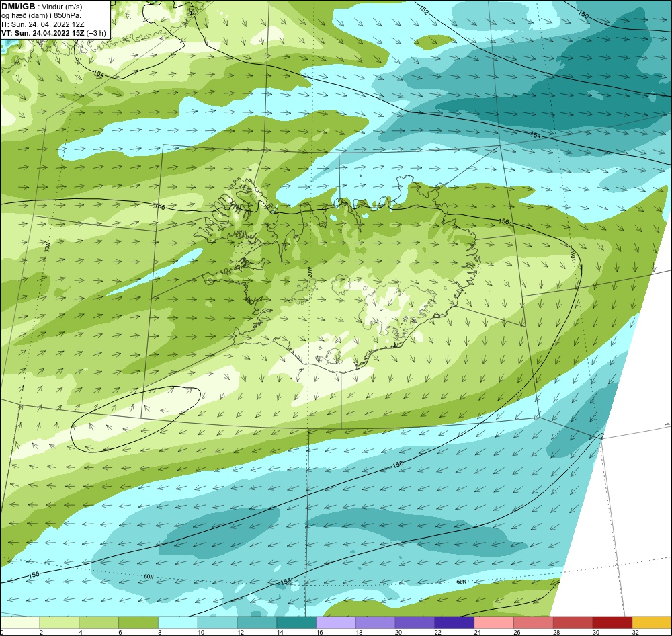Click the light purple 18–20 m/s legend swatch
The image size is (672, 636).
(376, 623)
